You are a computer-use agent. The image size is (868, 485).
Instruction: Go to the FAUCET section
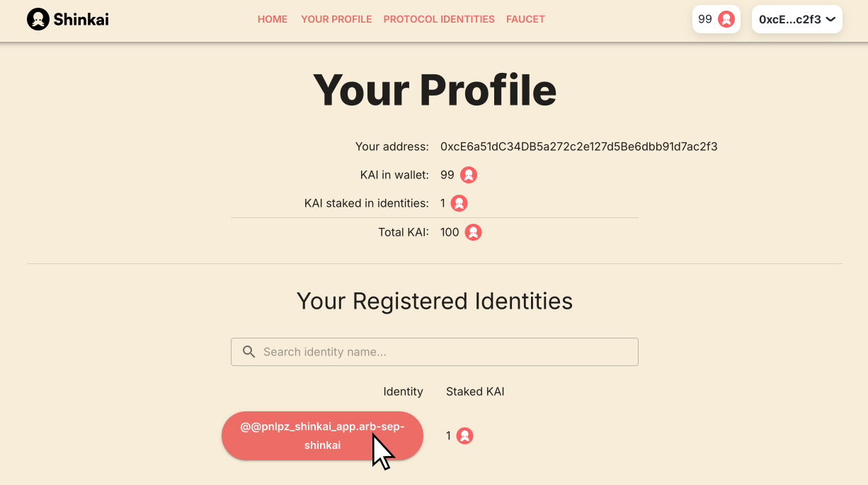[525, 19]
